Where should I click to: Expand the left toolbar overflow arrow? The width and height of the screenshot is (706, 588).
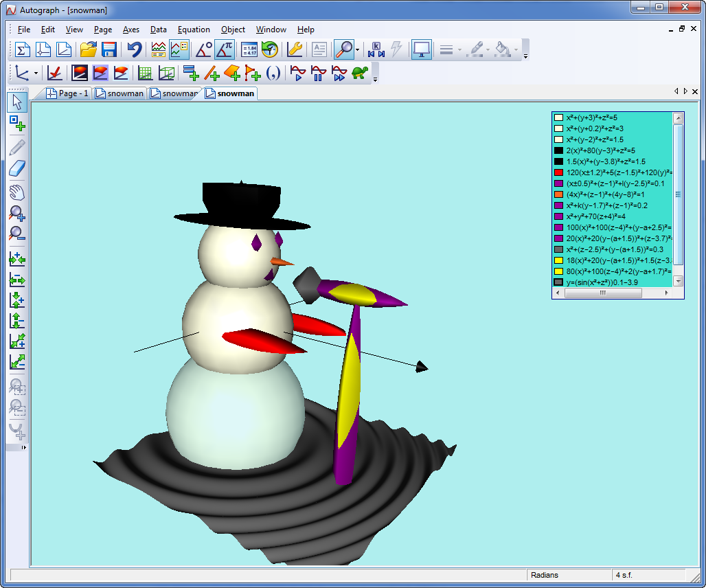tap(24, 448)
